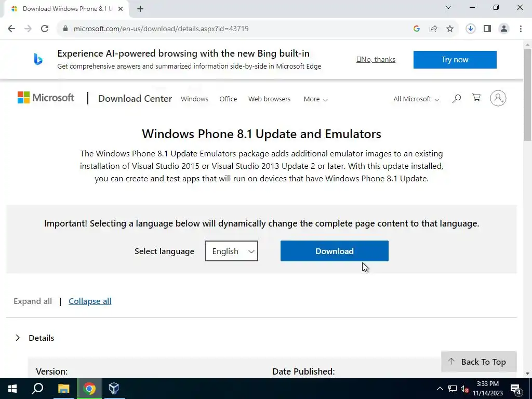This screenshot has width=532, height=399.
Task: Bookmark this page with star icon
Action: click(x=450, y=29)
